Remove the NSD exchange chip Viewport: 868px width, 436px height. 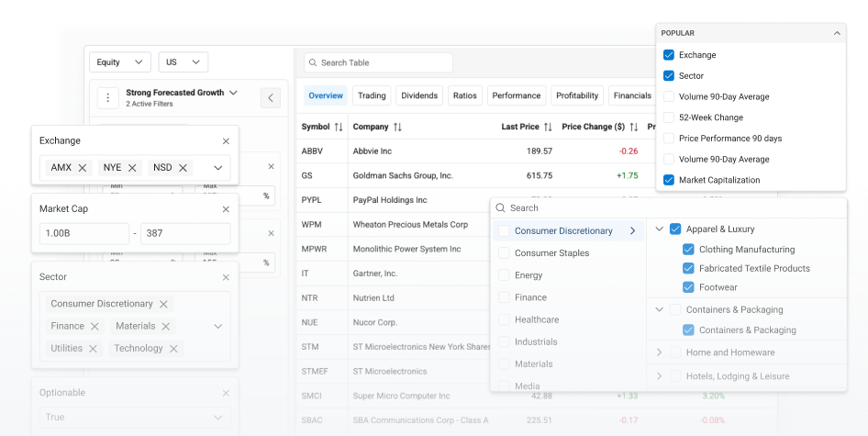[x=184, y=168]
